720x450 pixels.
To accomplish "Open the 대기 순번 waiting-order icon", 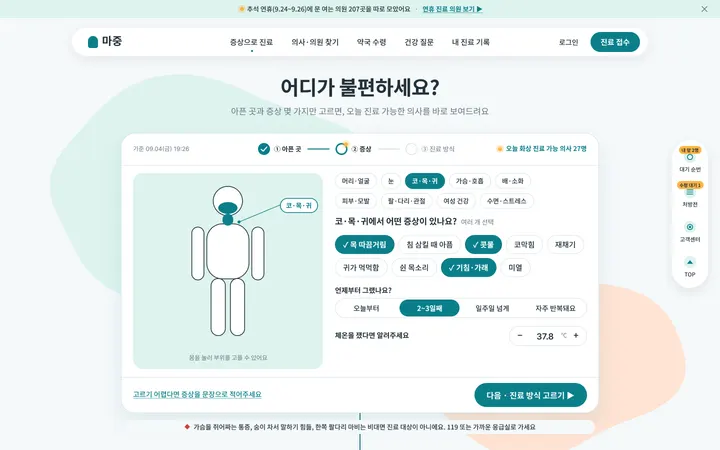I will click(690, 157).
